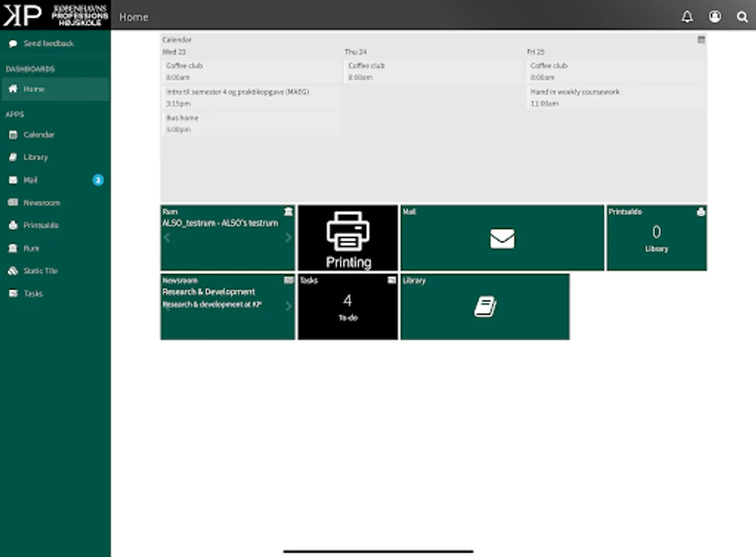Click the Wed 23 day header

click(x=174, y=52)
